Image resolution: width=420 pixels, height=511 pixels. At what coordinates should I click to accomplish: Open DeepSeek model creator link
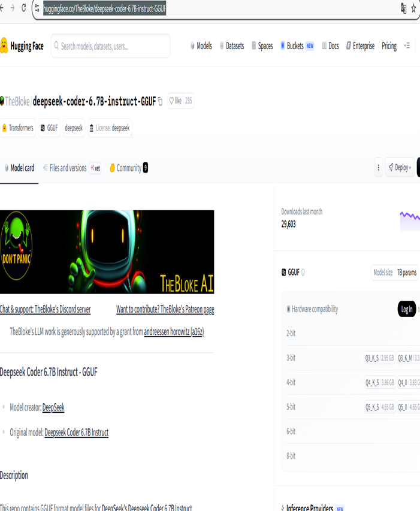(x=53, y=407)
